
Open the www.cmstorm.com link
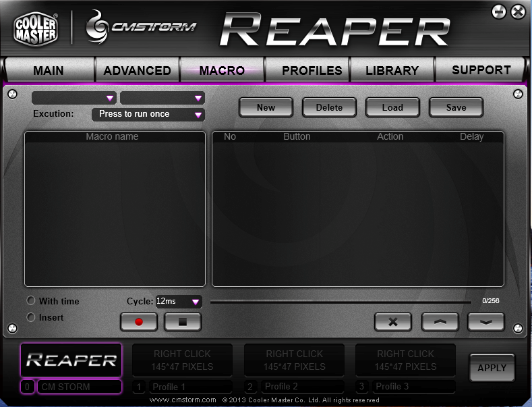click(x=183, y=400)
